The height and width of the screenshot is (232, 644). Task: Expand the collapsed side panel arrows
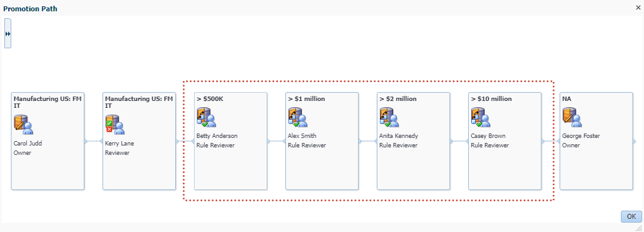tap(8, 33)
